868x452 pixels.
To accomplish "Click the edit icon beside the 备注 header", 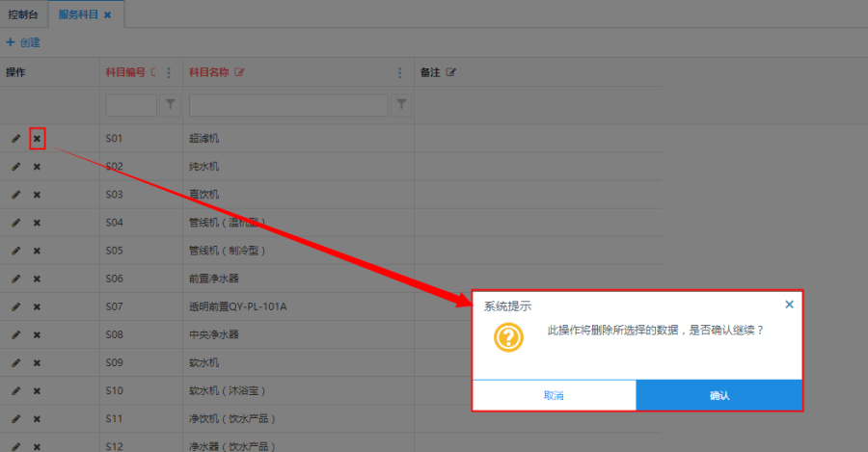I will coord(450,72).
